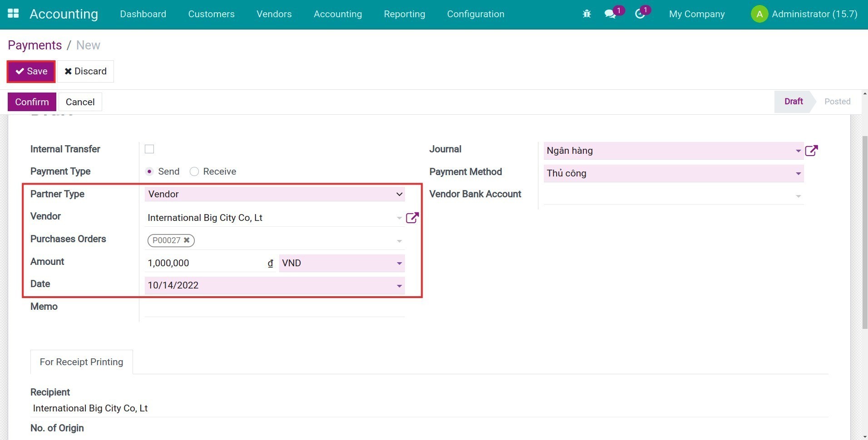
Task: Open the Journal record via external link icon
Action: [x=812, y=150]
